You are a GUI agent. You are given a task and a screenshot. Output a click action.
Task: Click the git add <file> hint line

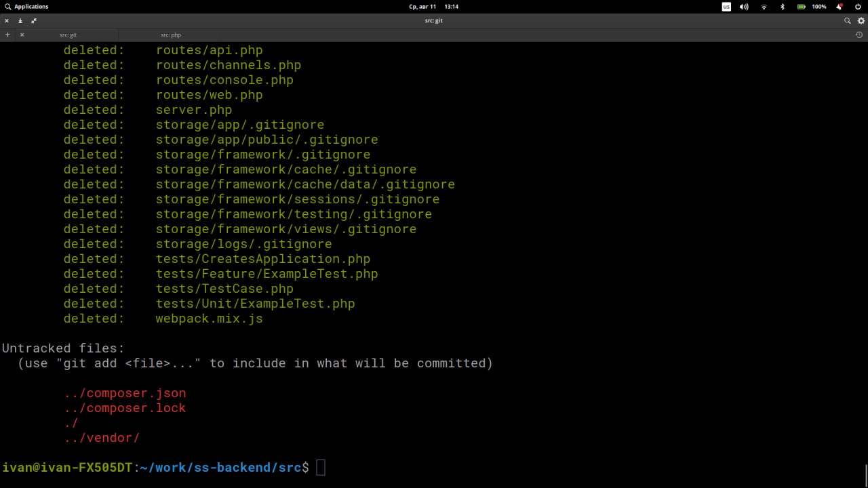[x=255, y=363]
